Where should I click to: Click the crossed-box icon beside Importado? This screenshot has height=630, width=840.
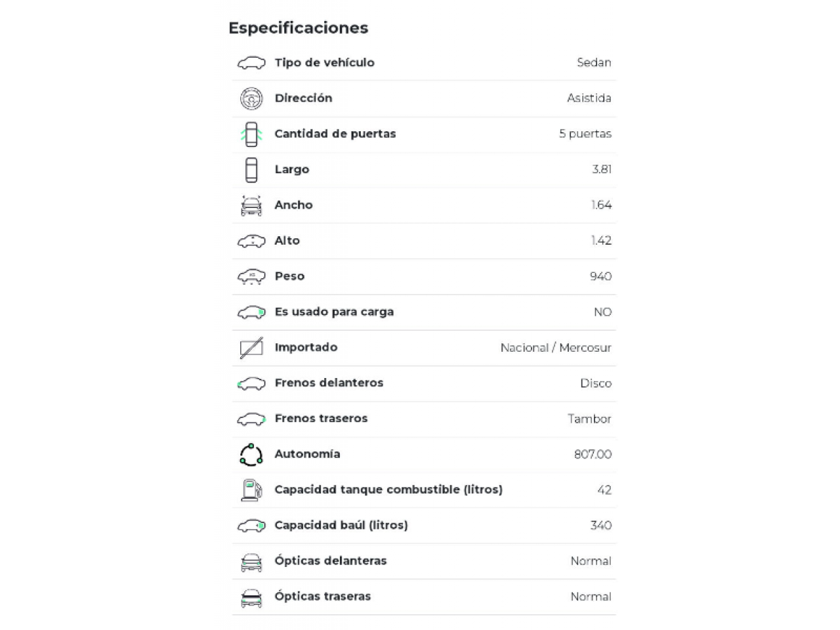251,348
